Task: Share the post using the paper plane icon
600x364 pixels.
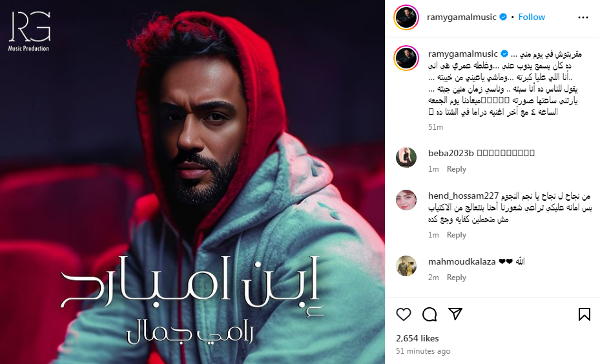Action: pos(455,314)
